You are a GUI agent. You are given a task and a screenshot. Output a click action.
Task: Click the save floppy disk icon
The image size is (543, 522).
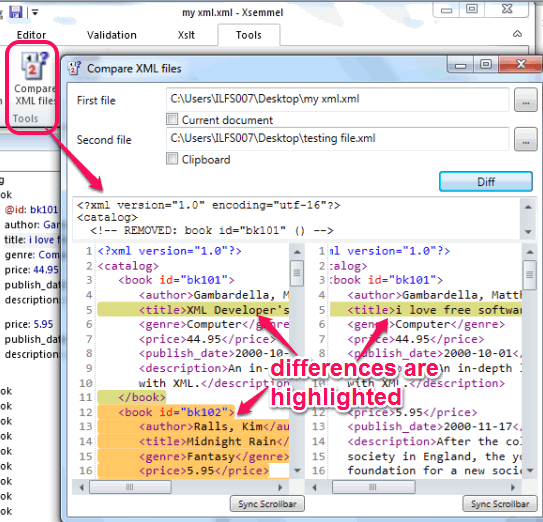15,12
